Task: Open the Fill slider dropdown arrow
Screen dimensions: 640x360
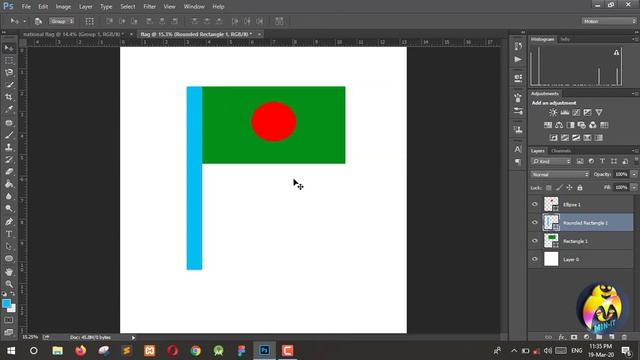Action: coord(634,187)
